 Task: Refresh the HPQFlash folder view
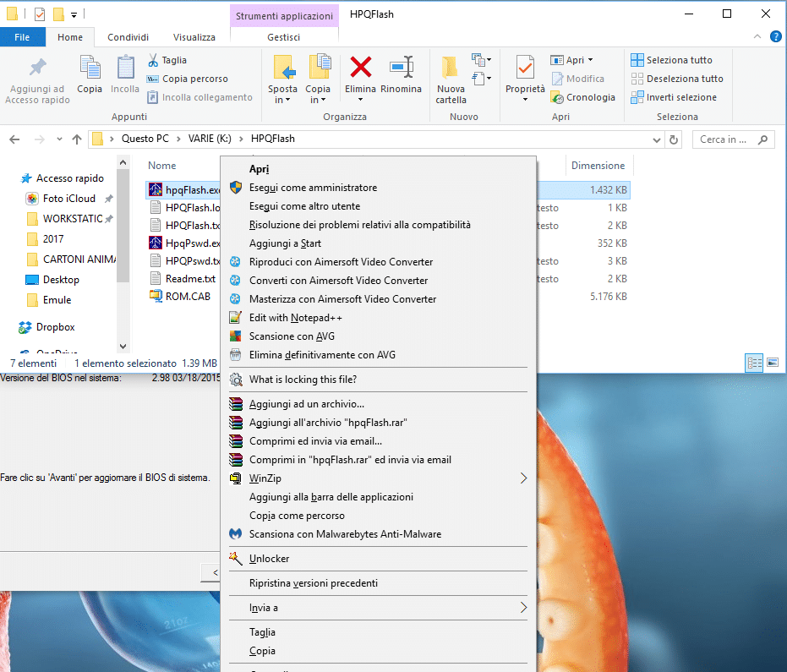pos(674,139)
